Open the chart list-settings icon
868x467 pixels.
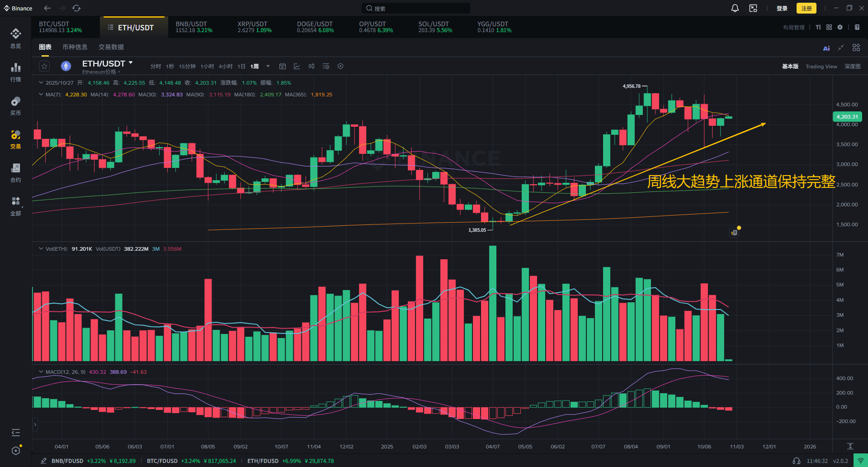tap(326, 66)
